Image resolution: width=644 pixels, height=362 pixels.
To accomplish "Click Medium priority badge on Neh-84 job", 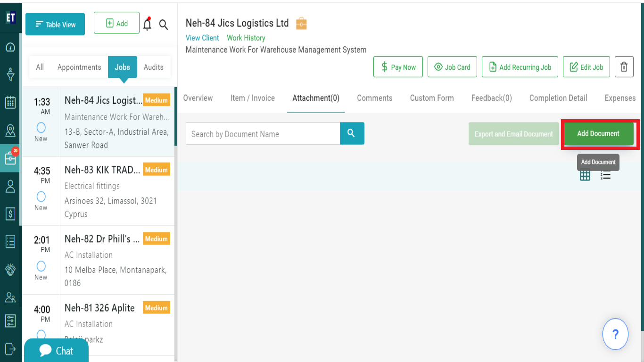I will click(x=157, y=100).
